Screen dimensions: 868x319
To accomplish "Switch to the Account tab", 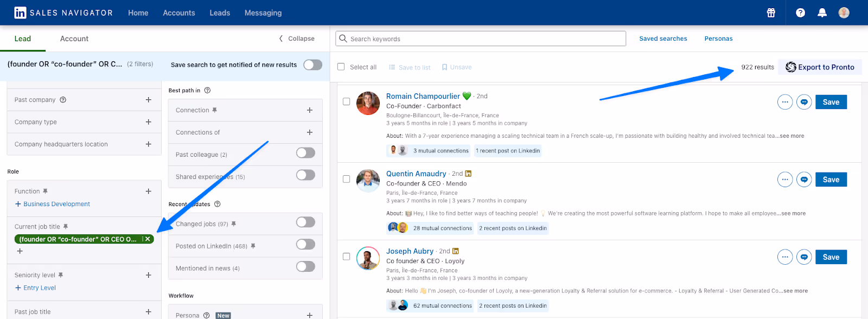I will coord(74,39).
